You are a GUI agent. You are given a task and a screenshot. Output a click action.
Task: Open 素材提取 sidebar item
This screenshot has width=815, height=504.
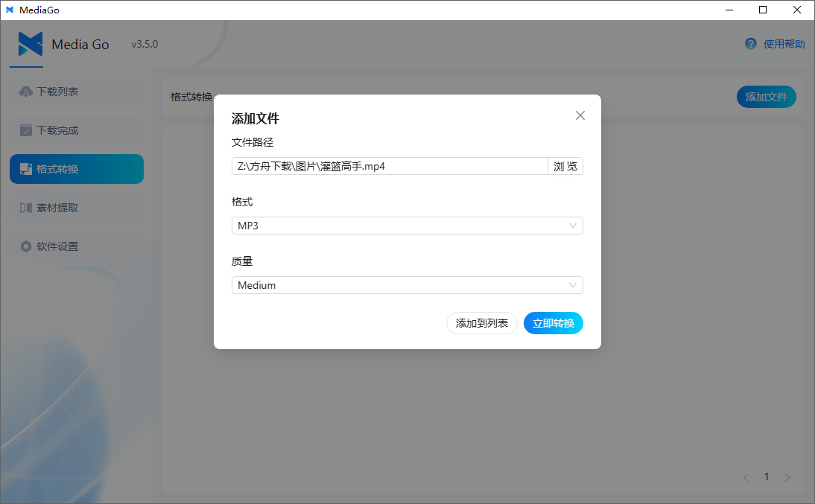pos(77,208)
